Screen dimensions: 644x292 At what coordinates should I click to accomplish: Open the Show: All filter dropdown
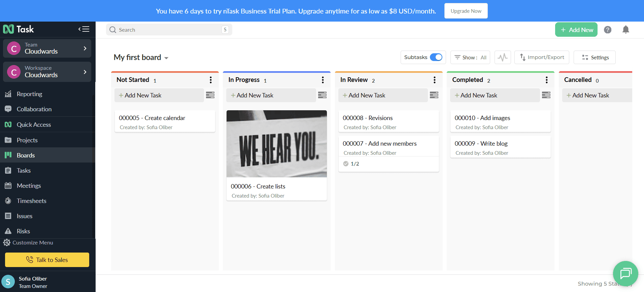click(x=470, y=57)
